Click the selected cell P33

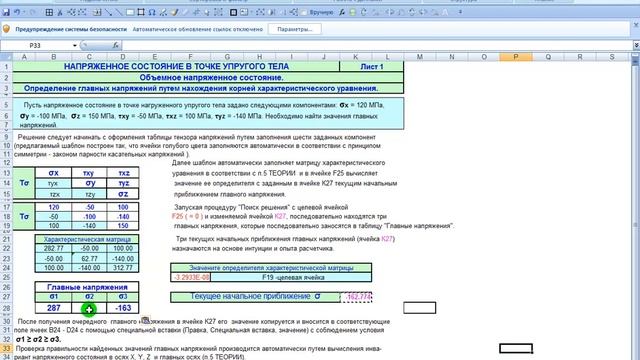(516, 349)
